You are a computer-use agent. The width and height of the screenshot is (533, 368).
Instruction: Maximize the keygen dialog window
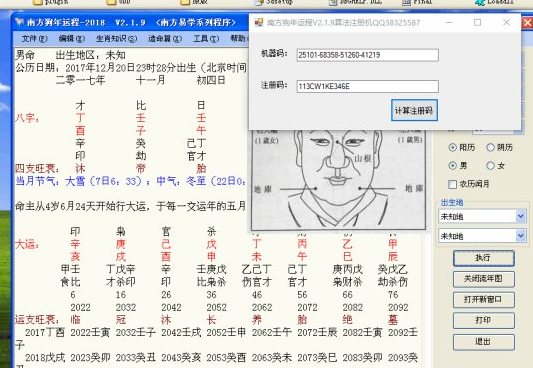[477, 22]
